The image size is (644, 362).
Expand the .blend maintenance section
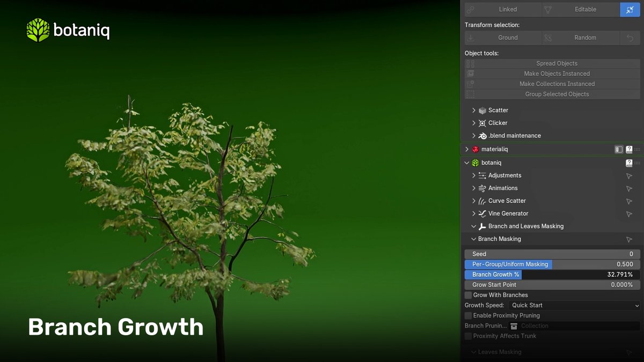click(x=474, y=136)
